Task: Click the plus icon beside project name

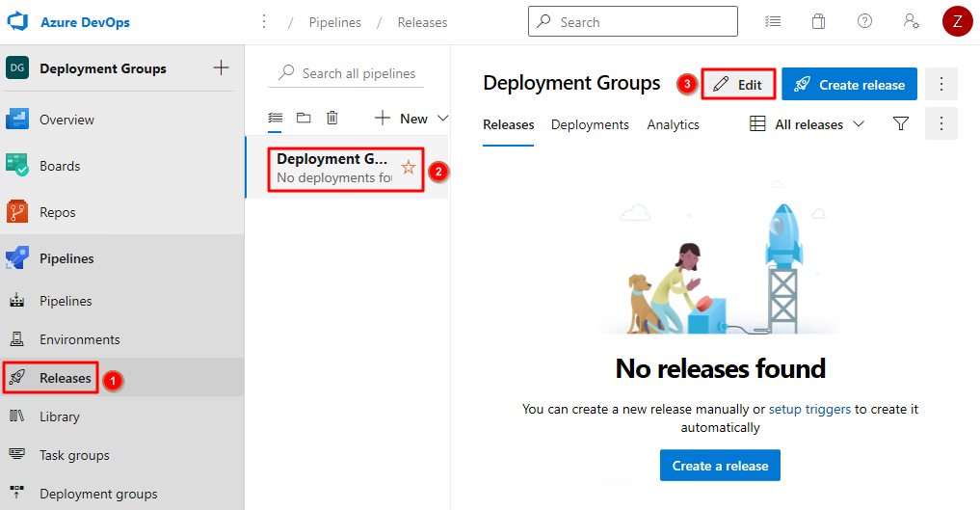Action: [x=222, y=67]
